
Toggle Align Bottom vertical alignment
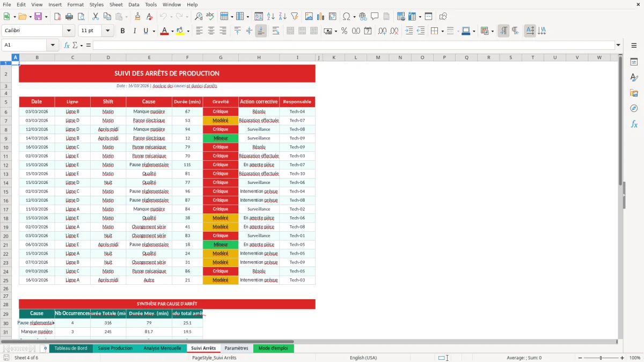click(x=261, y=31)
